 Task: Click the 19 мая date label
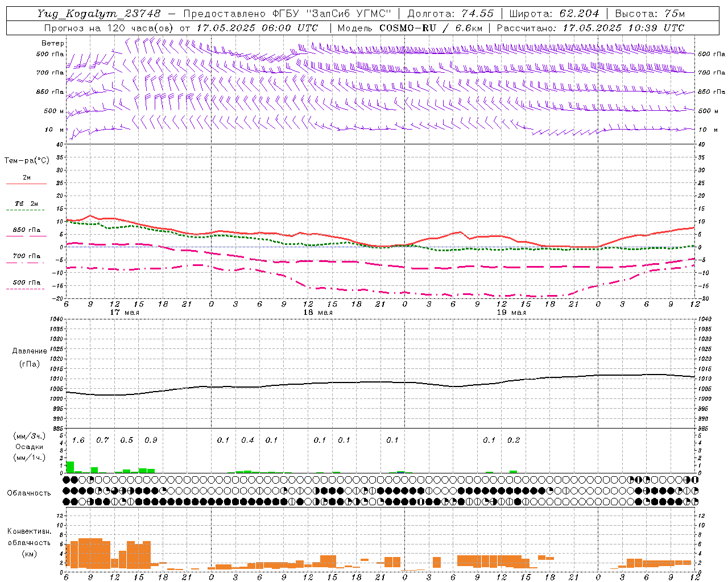[511, 313]
